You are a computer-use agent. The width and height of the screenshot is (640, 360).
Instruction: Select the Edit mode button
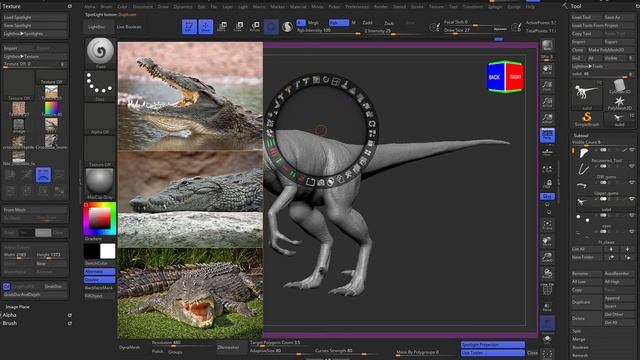[x=189, y=27]
